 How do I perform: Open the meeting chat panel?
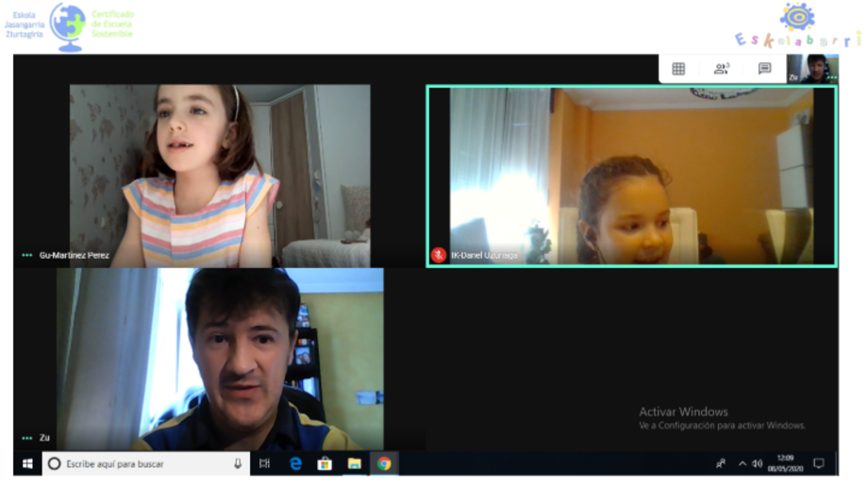pos(764,69)
